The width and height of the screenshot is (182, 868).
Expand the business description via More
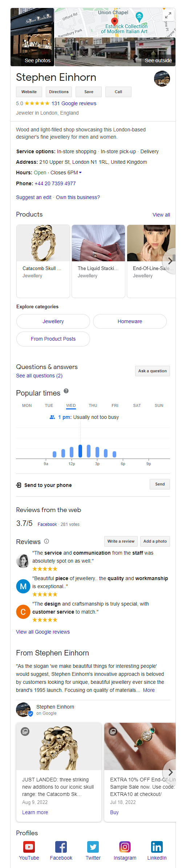pos(149,690)
